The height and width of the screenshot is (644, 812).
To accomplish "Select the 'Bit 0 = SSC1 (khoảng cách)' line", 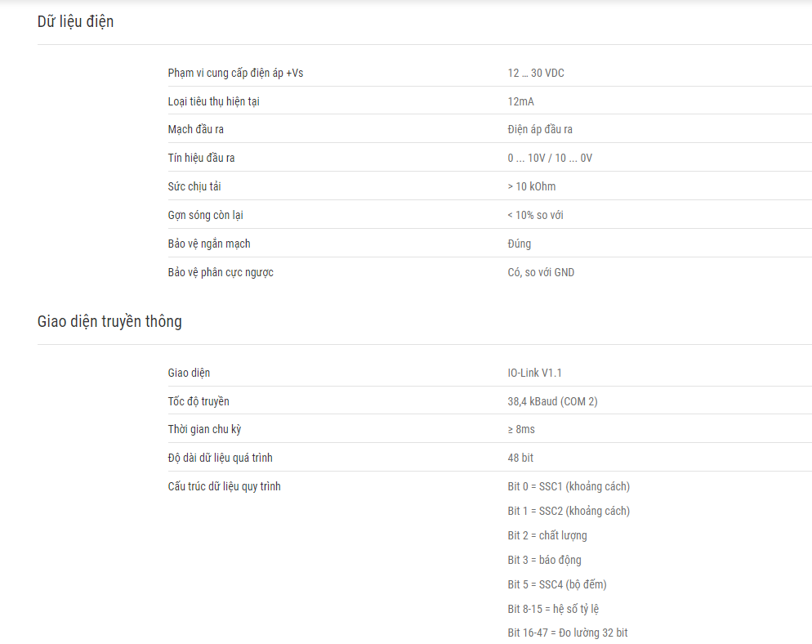I will (x=569, y=486).
